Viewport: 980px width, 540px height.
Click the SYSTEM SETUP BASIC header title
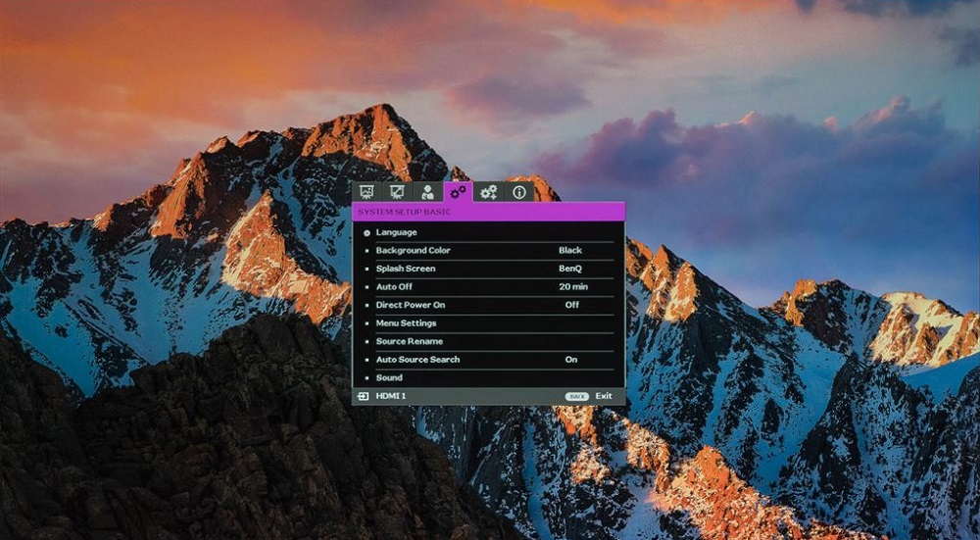(405, 212)
